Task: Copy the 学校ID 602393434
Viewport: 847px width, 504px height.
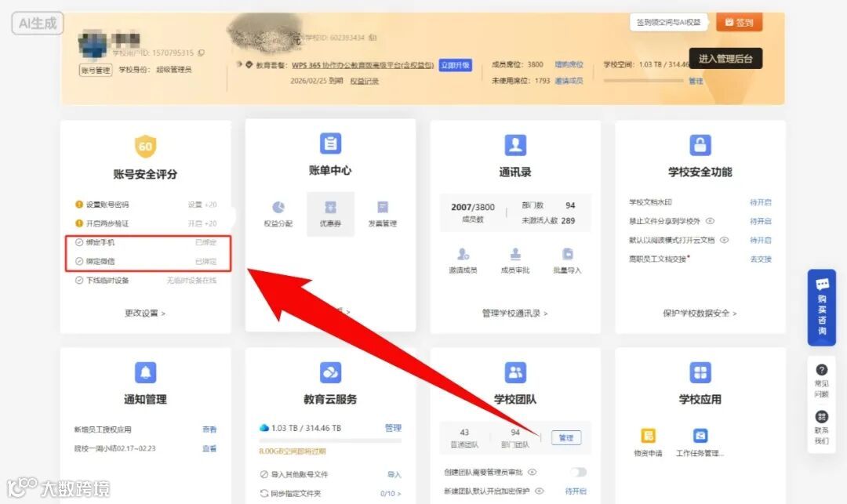Action: [x=373, y=38]
